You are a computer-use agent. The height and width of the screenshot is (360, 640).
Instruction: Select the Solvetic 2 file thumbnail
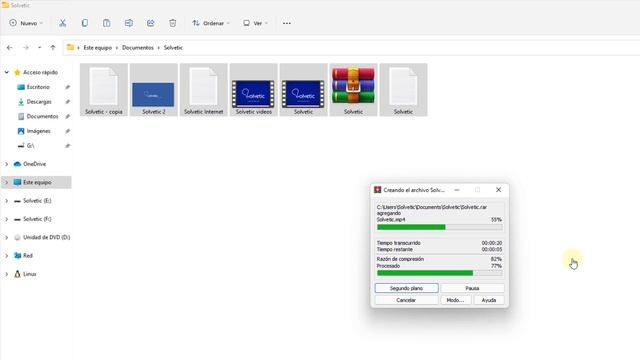153,90
